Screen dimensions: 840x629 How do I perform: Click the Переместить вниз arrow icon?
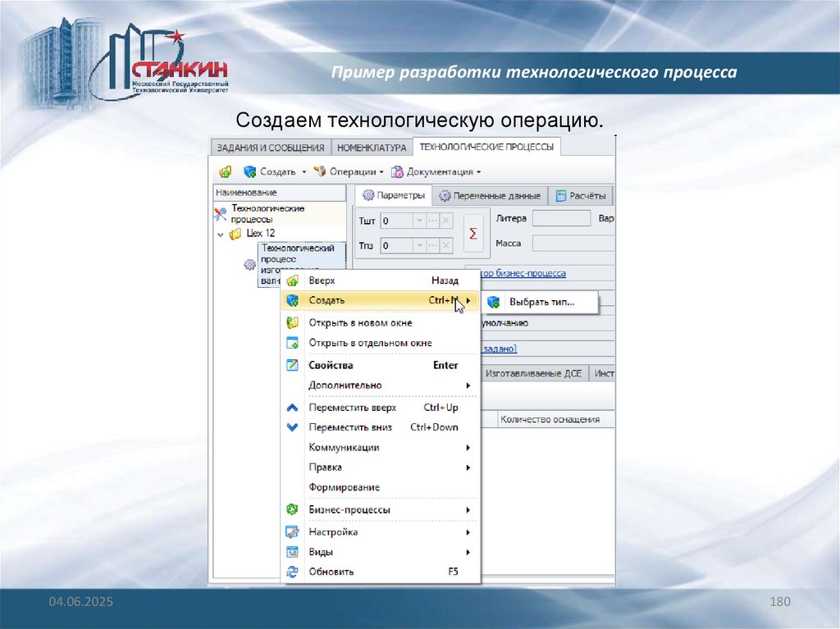point(293,427)
